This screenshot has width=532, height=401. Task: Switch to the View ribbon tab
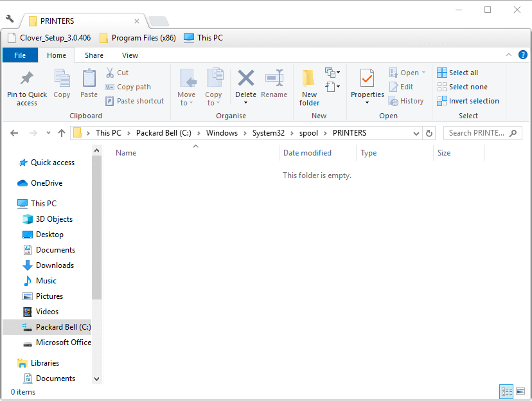tap(130, 55)
